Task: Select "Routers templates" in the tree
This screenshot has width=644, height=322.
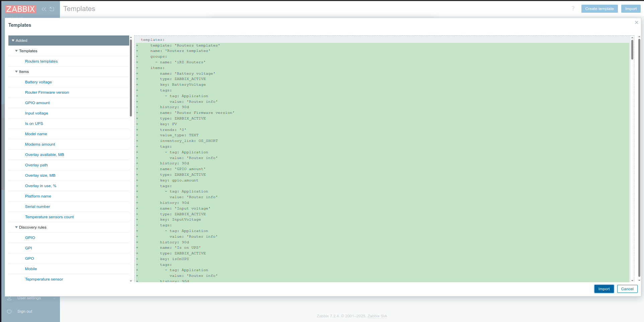Action: click(x=41, y=61)
